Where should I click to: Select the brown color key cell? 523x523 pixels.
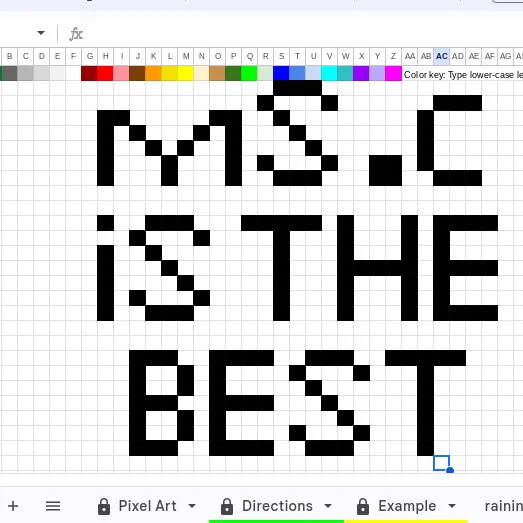pyautogui.click(x=137, y=74)
